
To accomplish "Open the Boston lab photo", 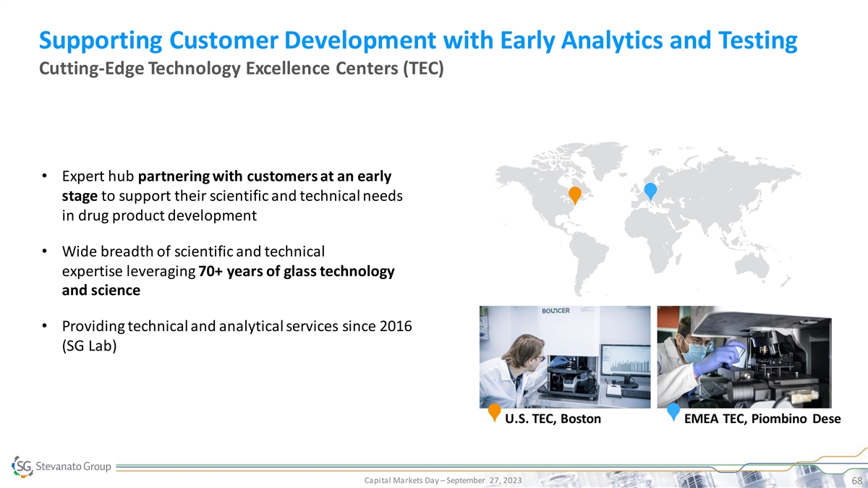I will click(565, 356).
